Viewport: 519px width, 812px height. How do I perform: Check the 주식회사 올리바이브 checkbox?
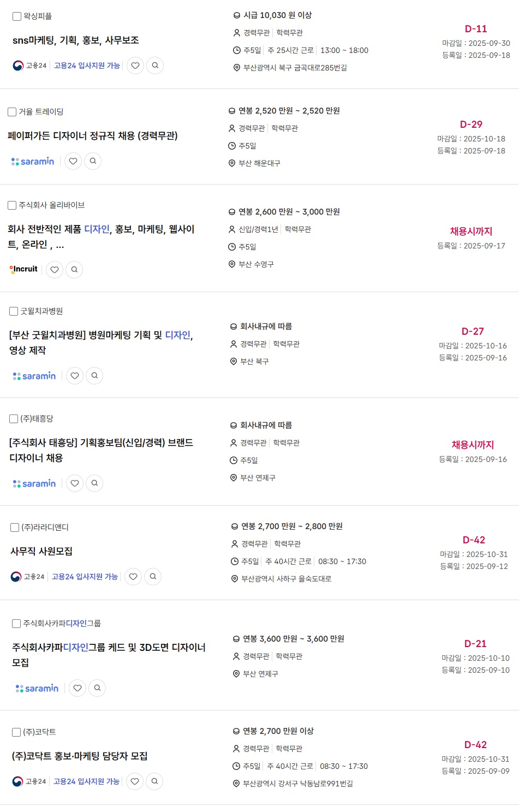[12, 205]
